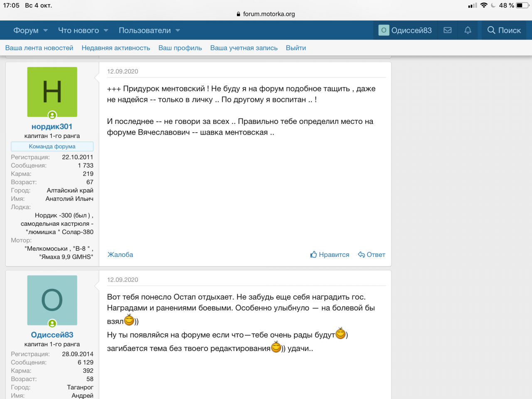Click нордик301's green H avatar
532x399 pixels.
[x=52, y=92]
